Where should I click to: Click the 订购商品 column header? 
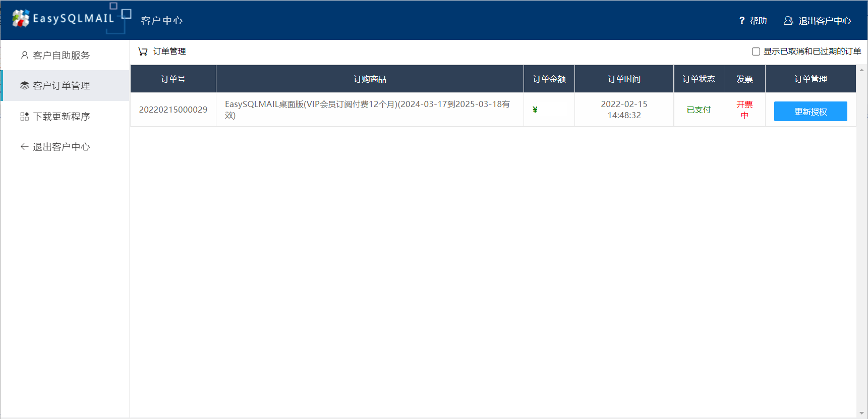point(370,79)
